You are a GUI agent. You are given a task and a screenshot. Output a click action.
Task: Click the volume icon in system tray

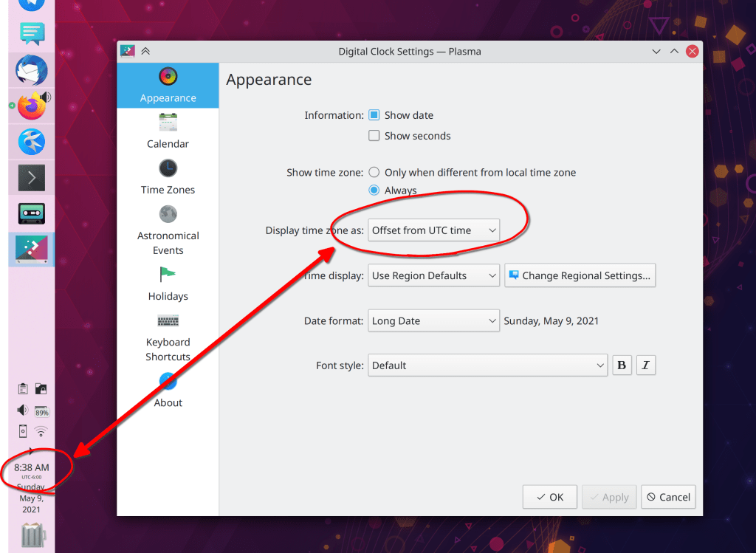[x=23, y=411]
